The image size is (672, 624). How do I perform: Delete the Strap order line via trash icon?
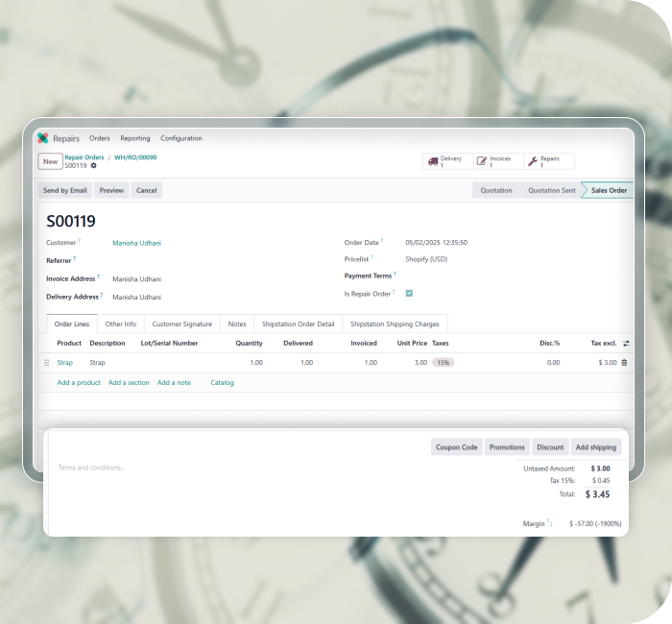[x=624, y=363]
